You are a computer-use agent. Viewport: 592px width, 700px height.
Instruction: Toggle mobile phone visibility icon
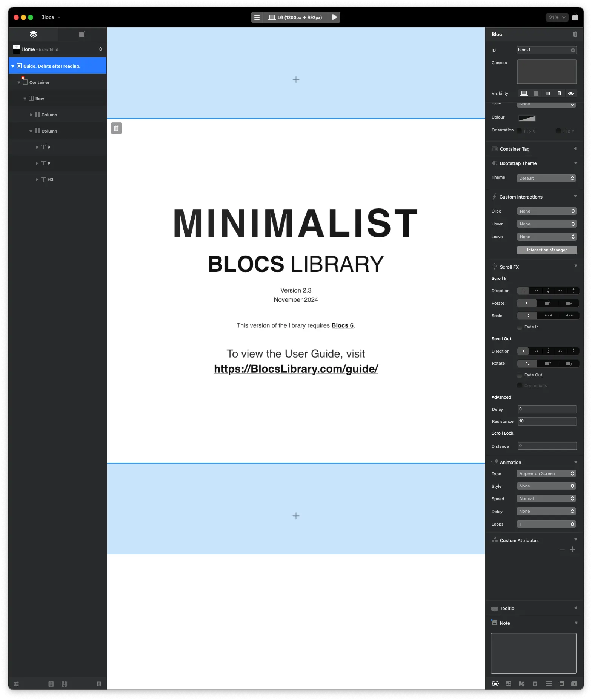[559, 93]
